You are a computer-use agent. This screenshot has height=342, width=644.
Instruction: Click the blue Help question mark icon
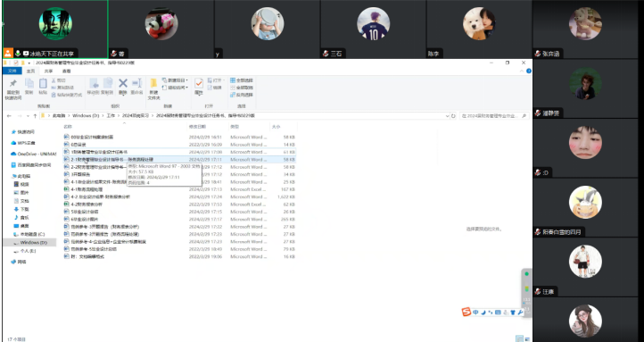point(529,71)
